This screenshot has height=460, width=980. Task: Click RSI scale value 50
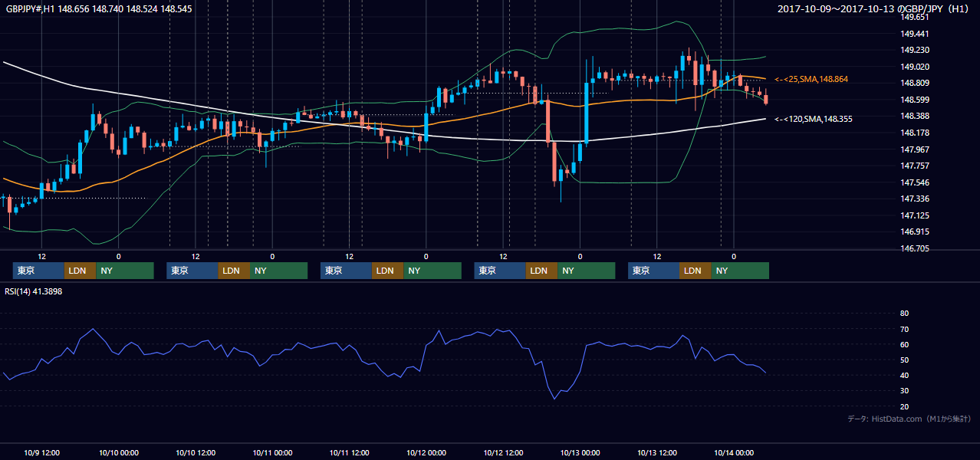coord(904,360)
